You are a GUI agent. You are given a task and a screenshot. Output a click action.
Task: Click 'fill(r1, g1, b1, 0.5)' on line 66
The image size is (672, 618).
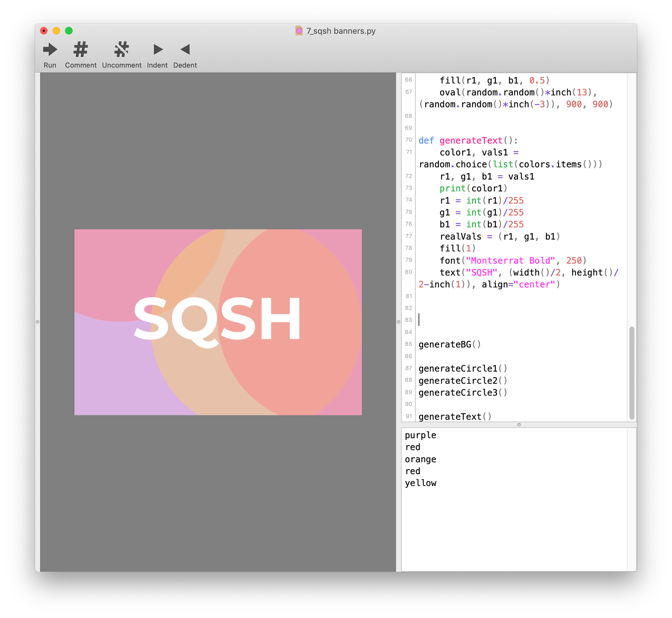tap(495, 80)
